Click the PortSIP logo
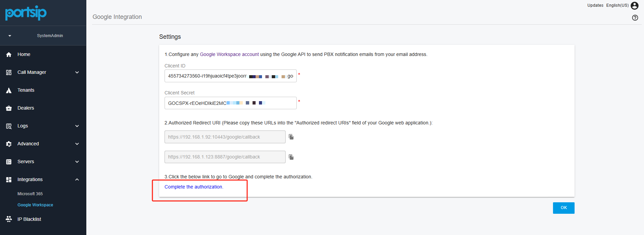The width and height of the screenshot is (644, 235). 26,13
